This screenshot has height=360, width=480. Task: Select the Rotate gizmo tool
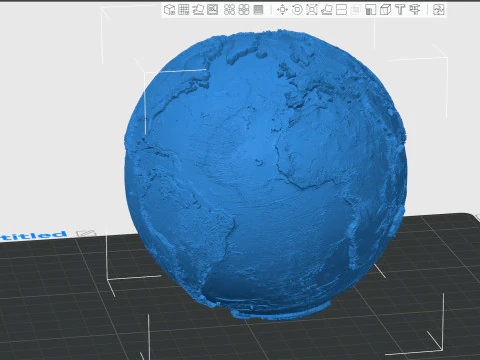pyautogui.click(x=297, y=10)
